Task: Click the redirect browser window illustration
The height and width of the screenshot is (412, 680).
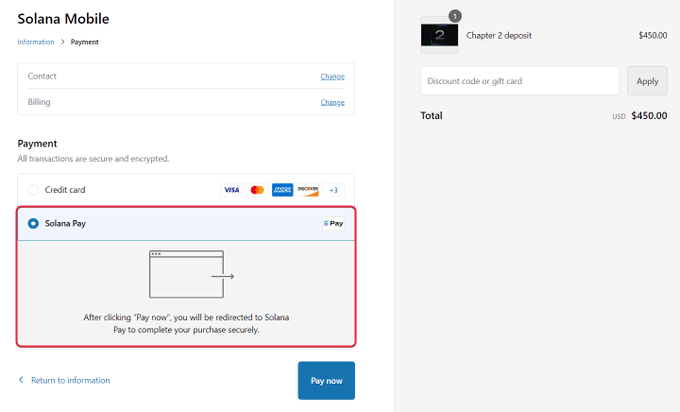Action: [x=191, y=274]
